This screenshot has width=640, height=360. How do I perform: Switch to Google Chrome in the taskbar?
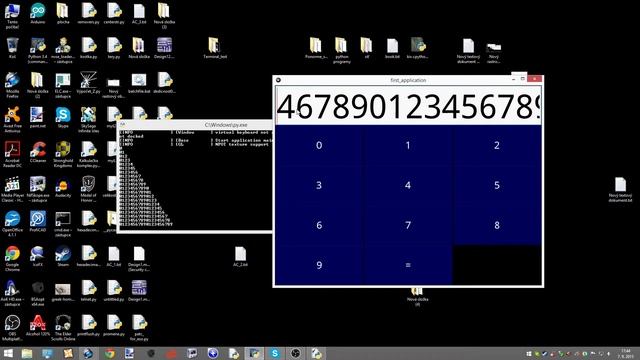109,353
